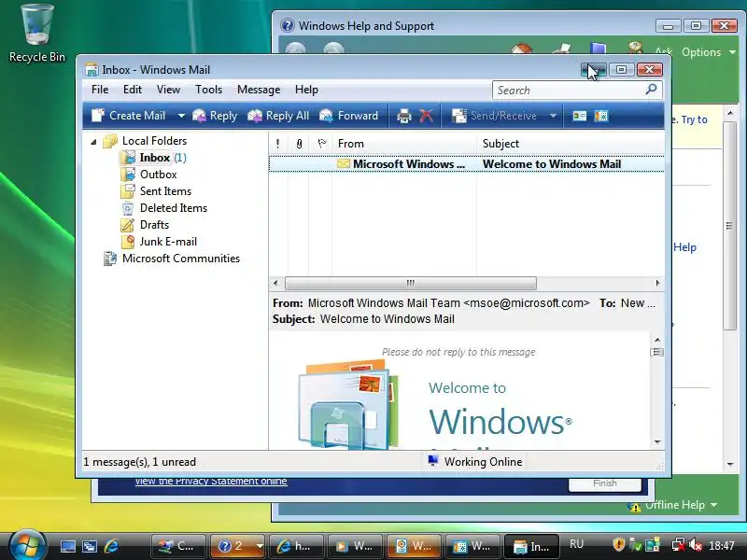Click the Print icon in the toolbar
Image resolution: width=747 pixels, height=560 pixels.
(x=404, y=116)
